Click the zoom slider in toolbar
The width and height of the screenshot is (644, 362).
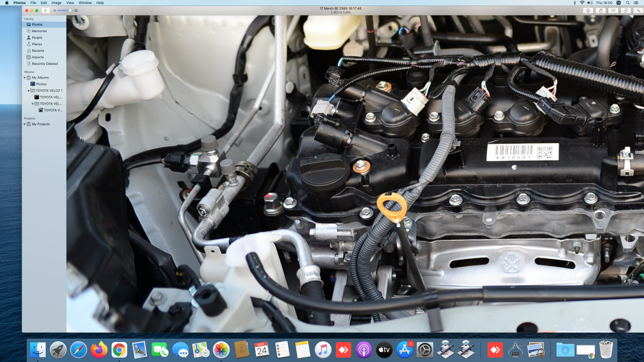(x=65, y=11)
